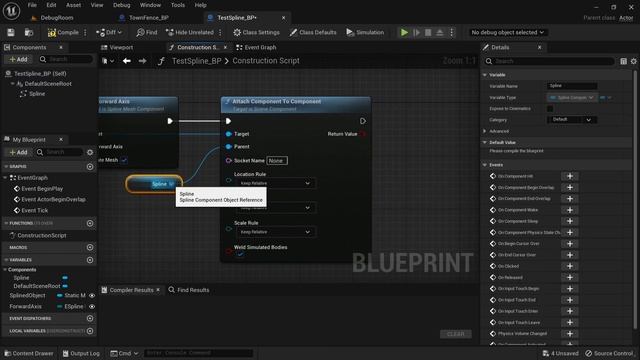Add new local variable with plus
640x360 pixels.
(x=90, y=331)
